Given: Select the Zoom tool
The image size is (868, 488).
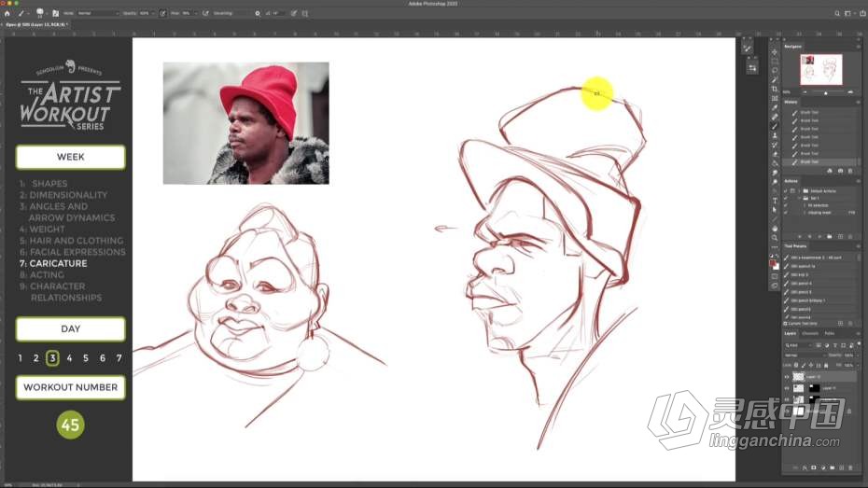Looking at the screenshot, I should pyautogui.click(x=775, y=238).
